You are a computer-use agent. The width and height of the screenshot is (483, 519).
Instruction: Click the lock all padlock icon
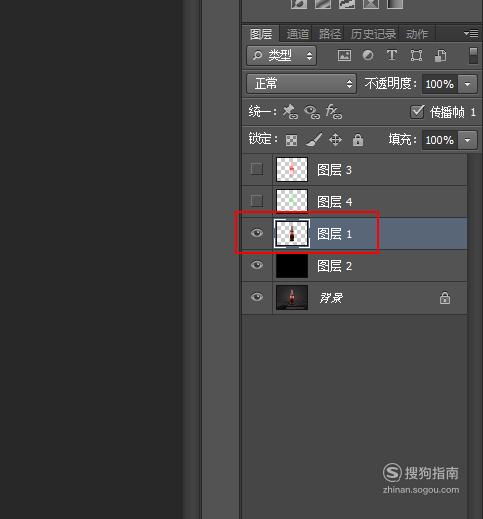(358, 140)
